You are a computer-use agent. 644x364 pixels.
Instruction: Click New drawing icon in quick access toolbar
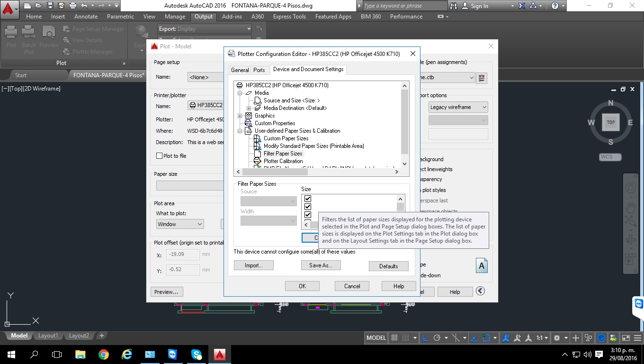(27, 6)
